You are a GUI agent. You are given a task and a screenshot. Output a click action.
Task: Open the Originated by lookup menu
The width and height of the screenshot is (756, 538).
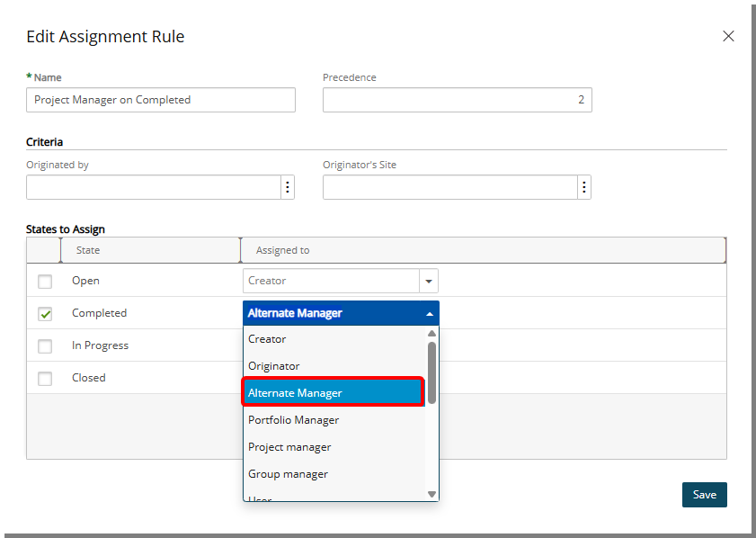coord(287,186)
